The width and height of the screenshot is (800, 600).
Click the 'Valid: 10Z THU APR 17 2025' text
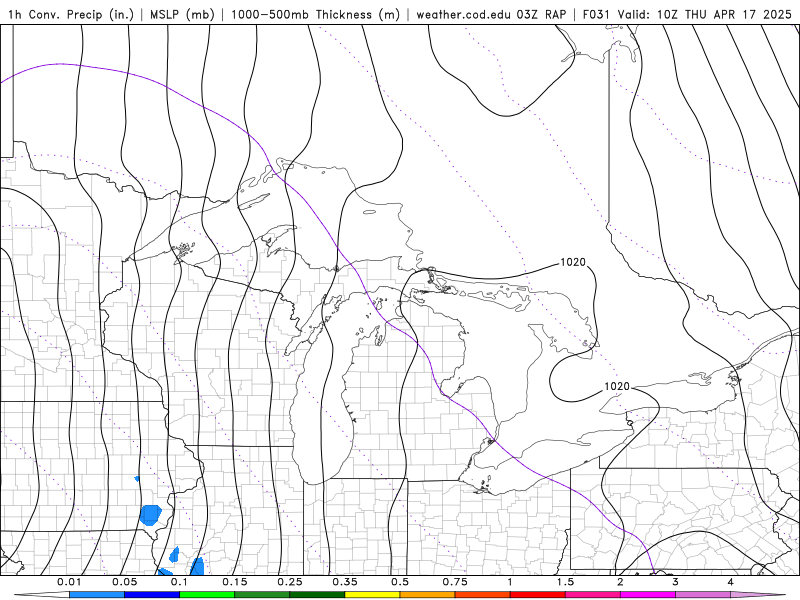[x=705, y=14]
